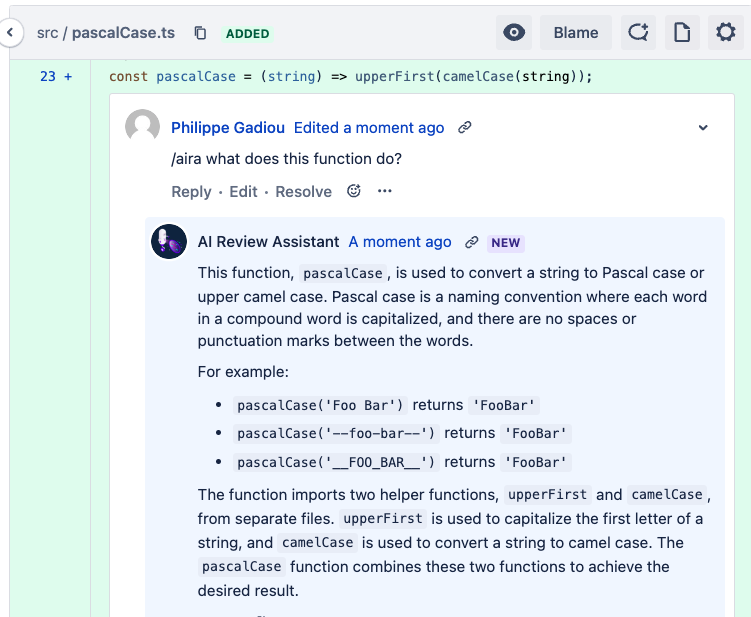Open diff settings gear
This screenshot has height=617, width=751.
pos(726,33)
